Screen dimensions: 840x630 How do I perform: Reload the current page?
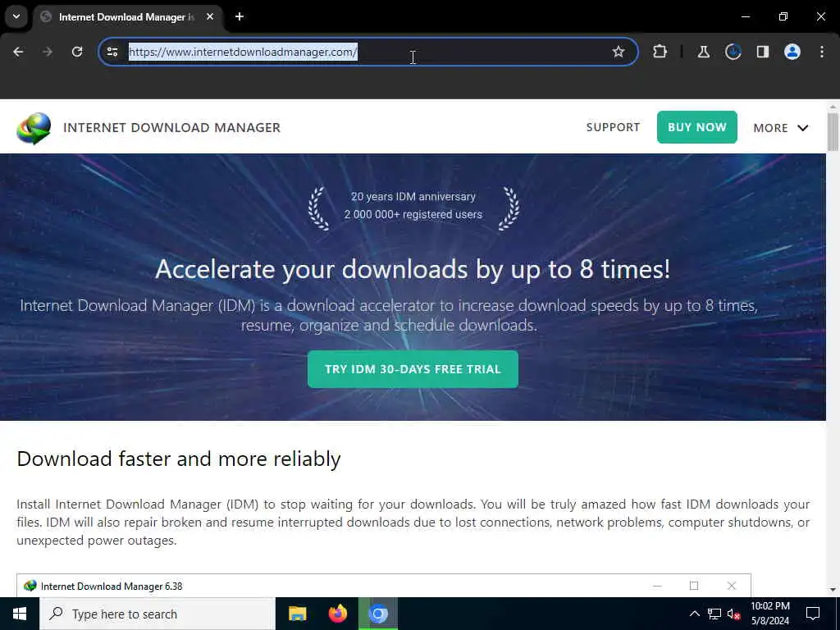(x=77, y=52)
